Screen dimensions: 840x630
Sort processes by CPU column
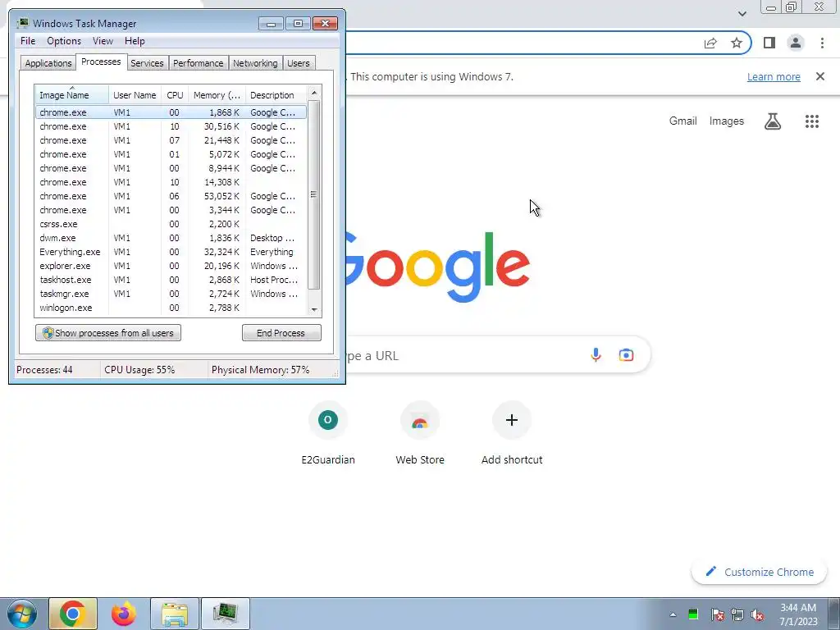[x=175, y=95]
